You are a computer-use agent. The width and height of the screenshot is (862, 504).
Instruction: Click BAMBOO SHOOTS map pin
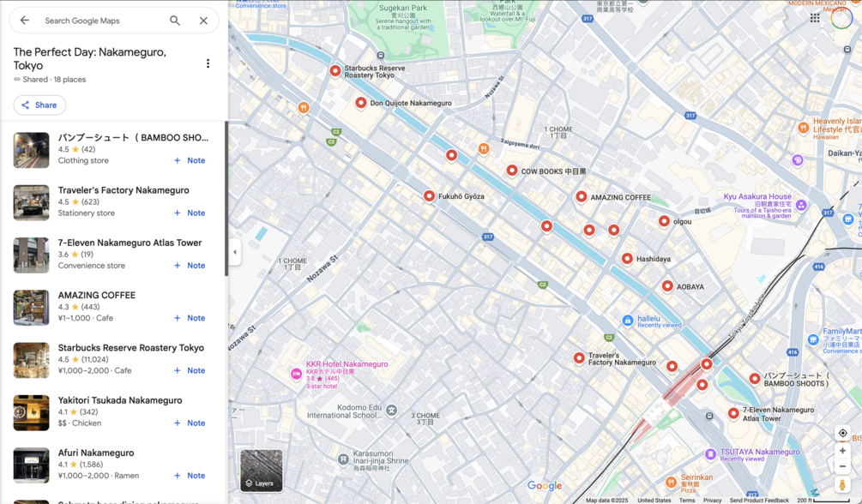[x=755, y=379]
